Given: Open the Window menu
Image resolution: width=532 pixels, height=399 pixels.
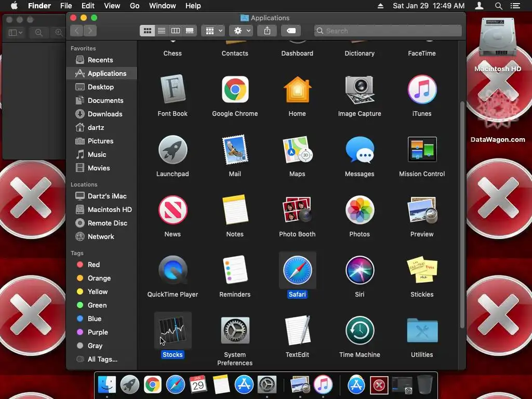Looking at the screenshot, I should click(x=163, y=6).
